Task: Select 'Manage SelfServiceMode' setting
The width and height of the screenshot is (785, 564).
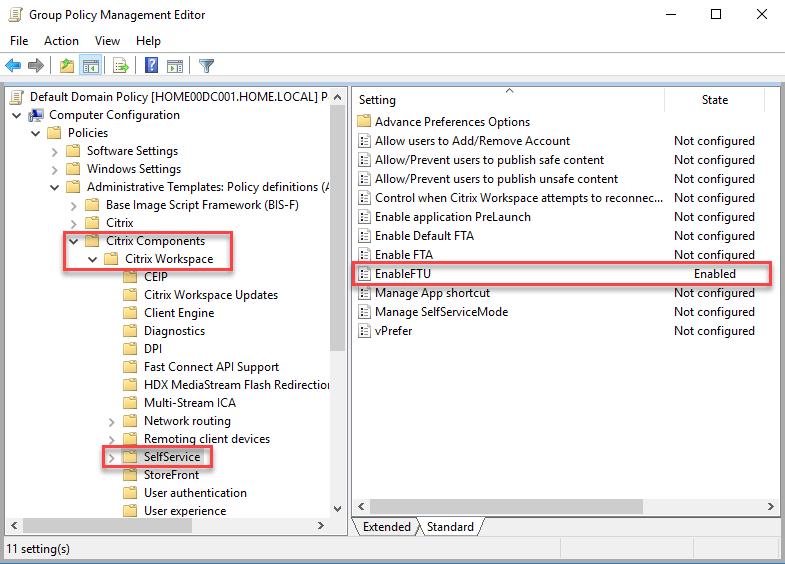Action: [441, 312]
